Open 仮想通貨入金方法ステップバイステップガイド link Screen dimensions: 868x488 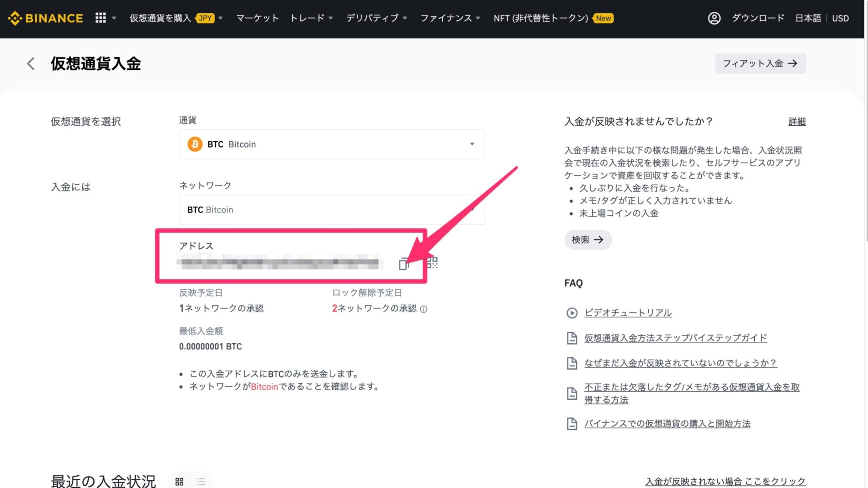tap(675, 338)
